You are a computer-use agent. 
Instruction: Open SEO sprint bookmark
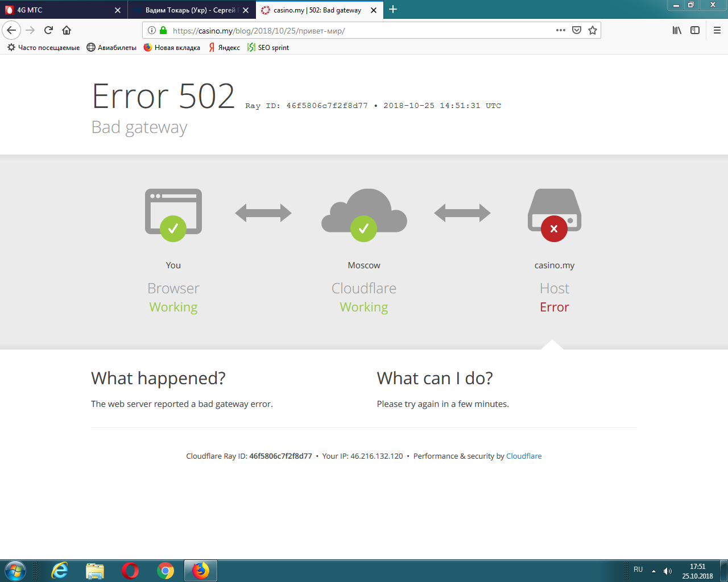click(268, 48)
